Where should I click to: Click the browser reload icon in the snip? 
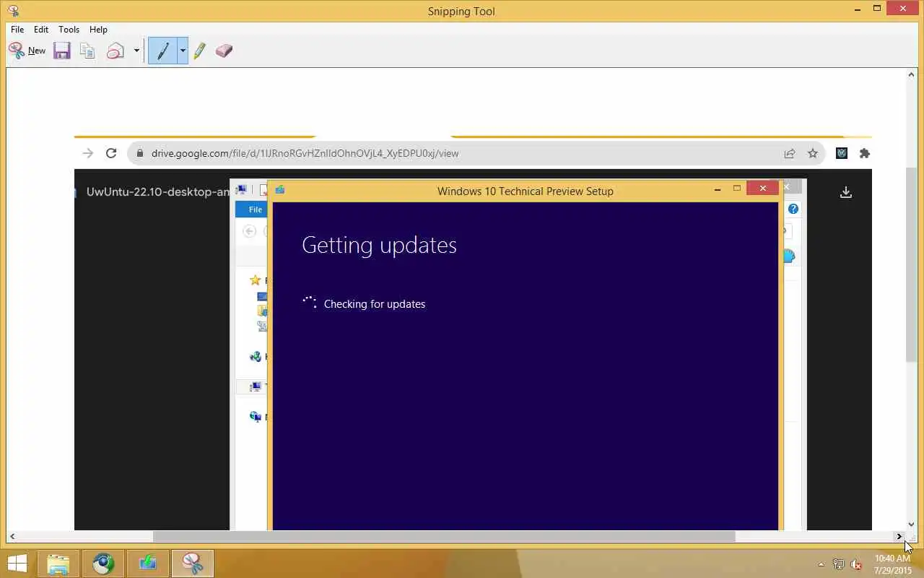coord(111,153)
